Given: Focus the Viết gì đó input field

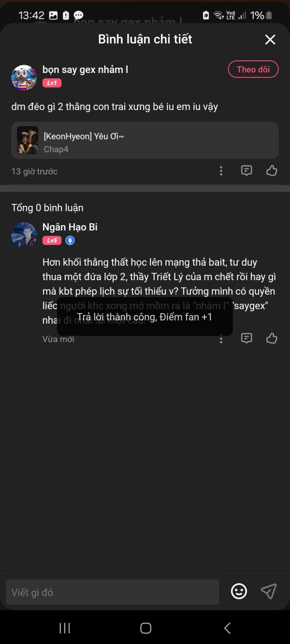Looking at the screenshot, I should (x=112, y=592).
